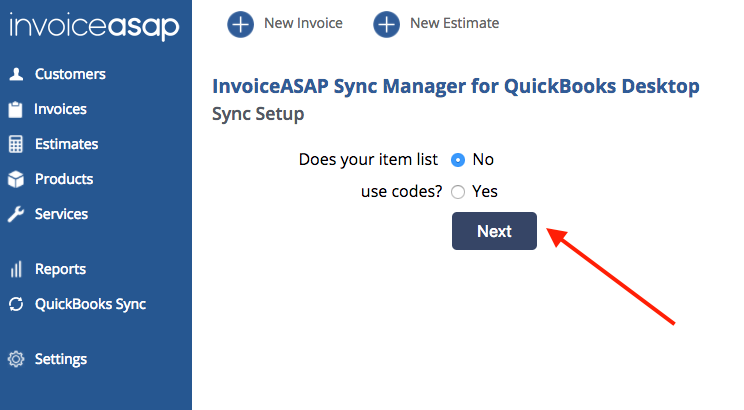Screen dimensions: 744x410
Task: Click the QuickBooks Sync circular arrows icon
Action: tap(16, 305)
